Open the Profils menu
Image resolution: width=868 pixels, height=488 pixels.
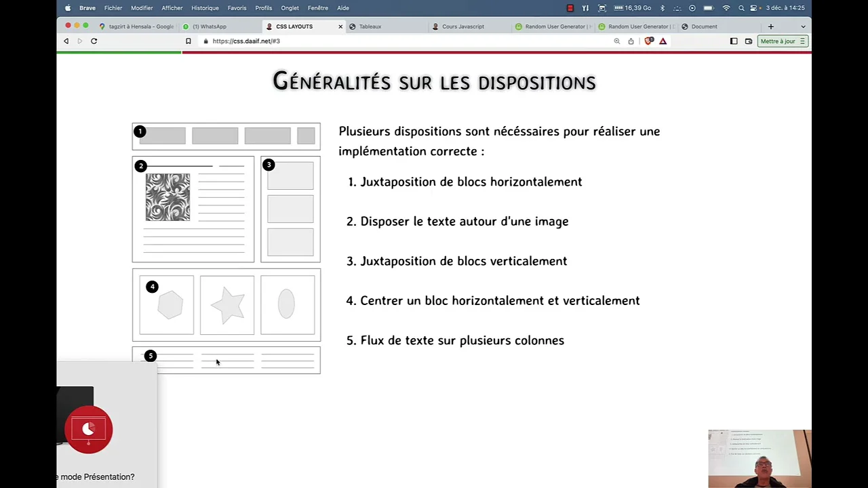click(x=264, y=8)
